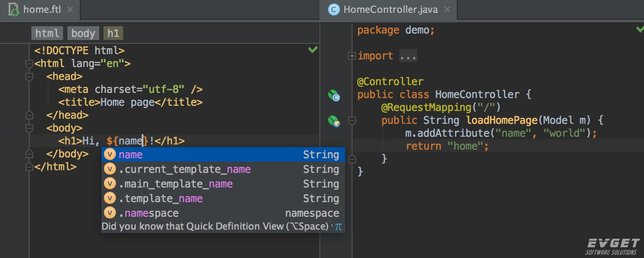The width and height of the screenshot is (644, 258).
Task: Click the folded import ellipsis placeholder
Action: (x=408, y=56)
